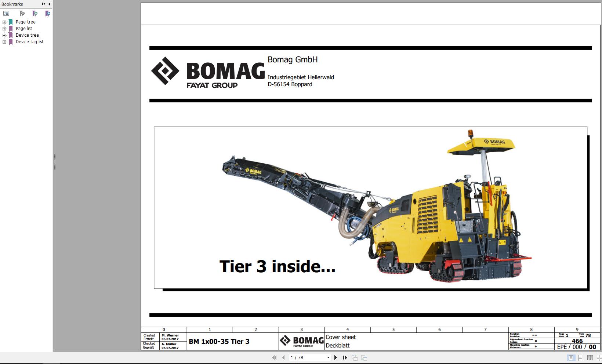Screen dimensions: 602x364
Task: Open the page number dropdown arrow
Action: click(328, 357)
